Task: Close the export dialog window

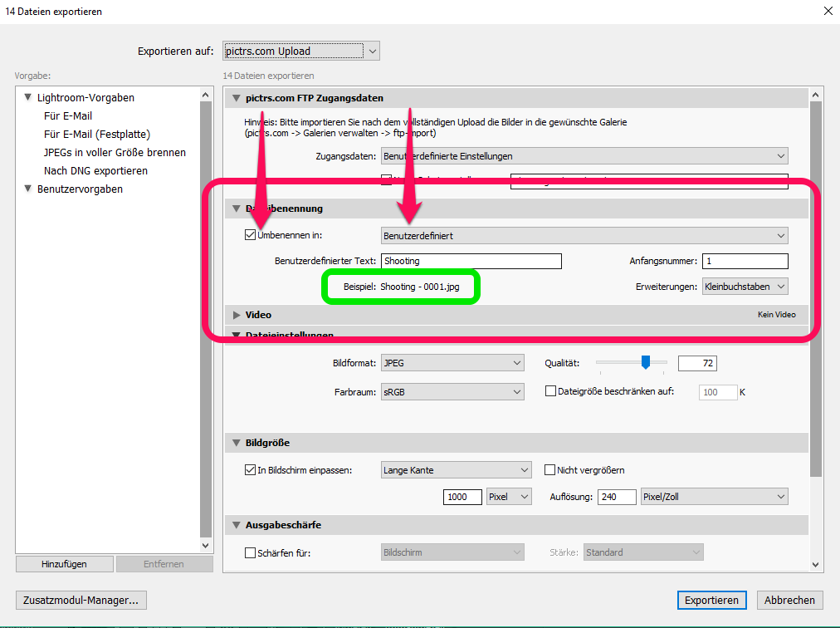Action: [828, 11]
